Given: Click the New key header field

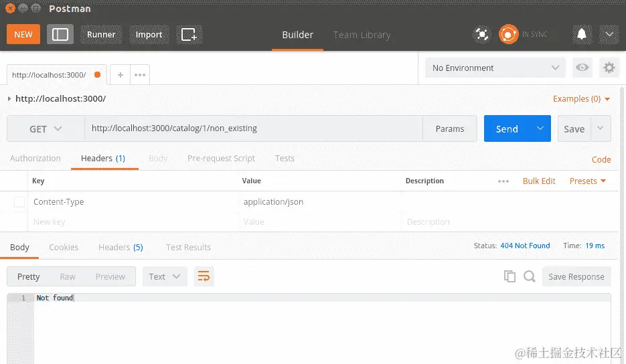Looking at the screenshot, I should click(x=134, y=222).
